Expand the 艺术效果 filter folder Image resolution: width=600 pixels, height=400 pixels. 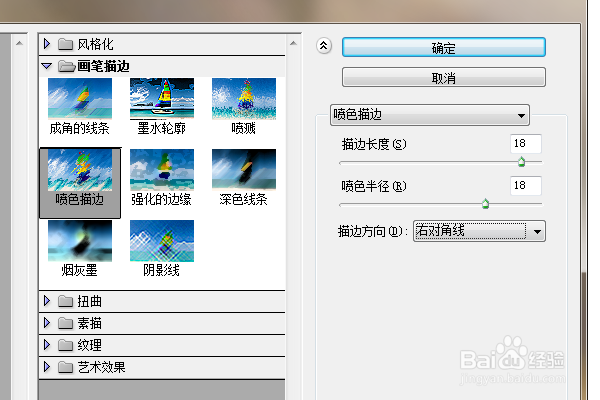click(x=47, y=367)
